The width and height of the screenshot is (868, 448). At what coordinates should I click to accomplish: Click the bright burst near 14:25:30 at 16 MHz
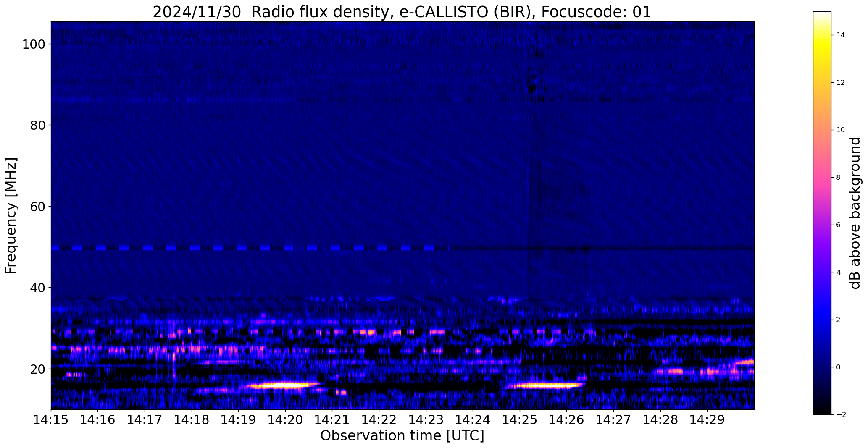[x=546, y=385]
